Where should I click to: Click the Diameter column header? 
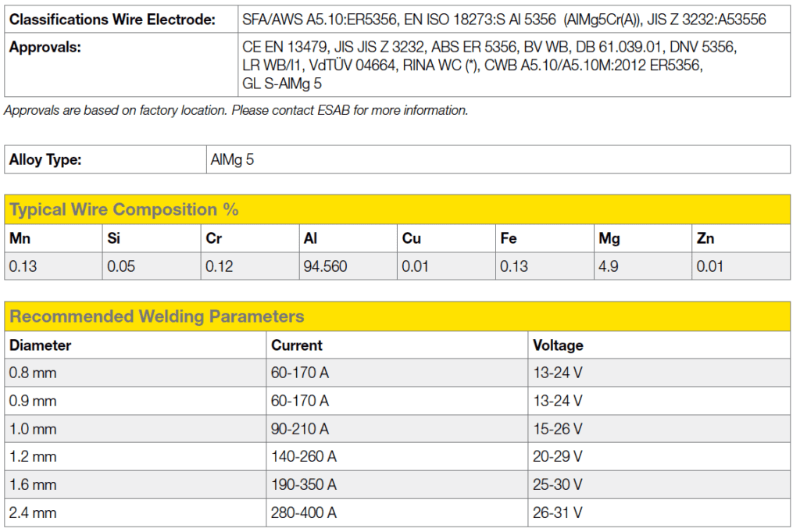click(x=40, y=345)
